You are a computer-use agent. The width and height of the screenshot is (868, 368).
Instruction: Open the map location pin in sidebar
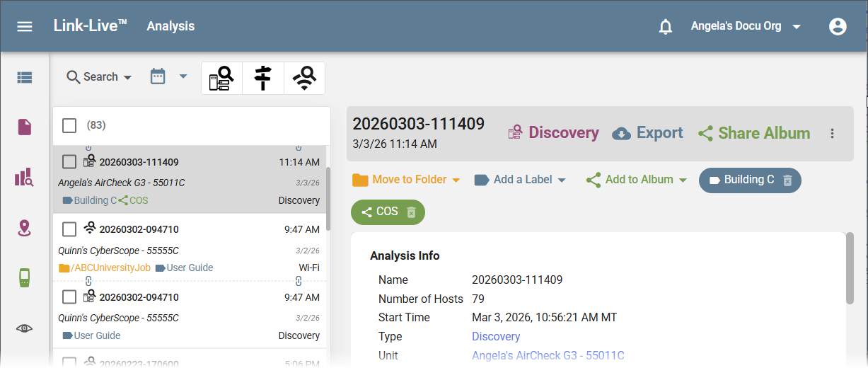point(25,228)
